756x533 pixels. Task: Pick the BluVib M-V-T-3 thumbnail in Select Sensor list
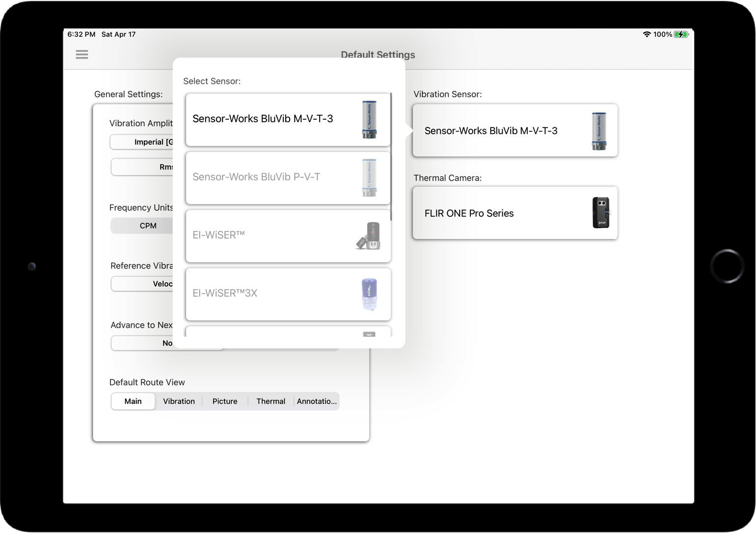tap(369, 120)
